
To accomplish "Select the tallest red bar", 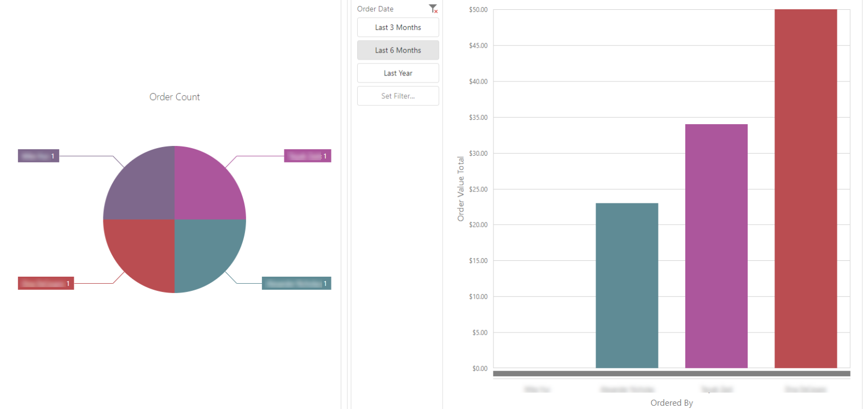I will pyautogui.click(x=806, y=189).
